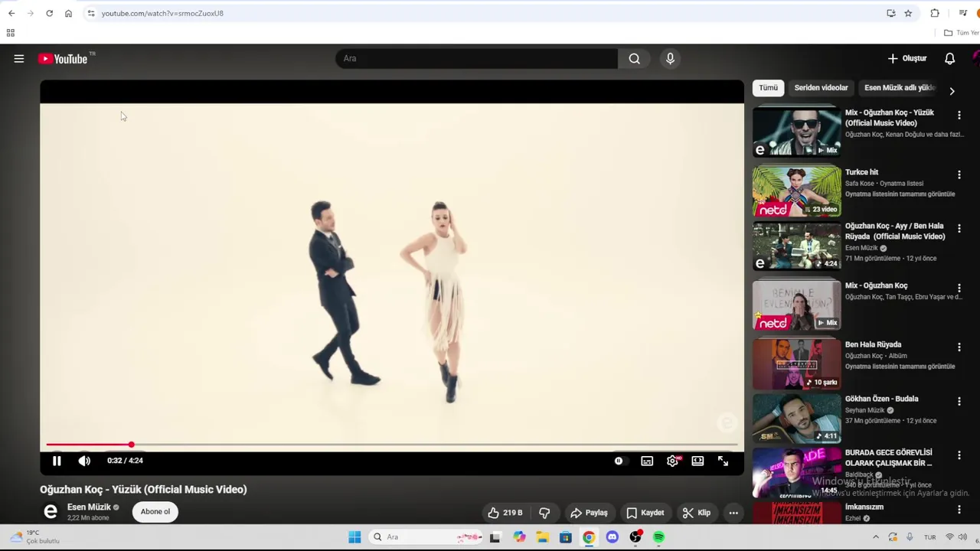Enter full screen mode

(723, 461)
